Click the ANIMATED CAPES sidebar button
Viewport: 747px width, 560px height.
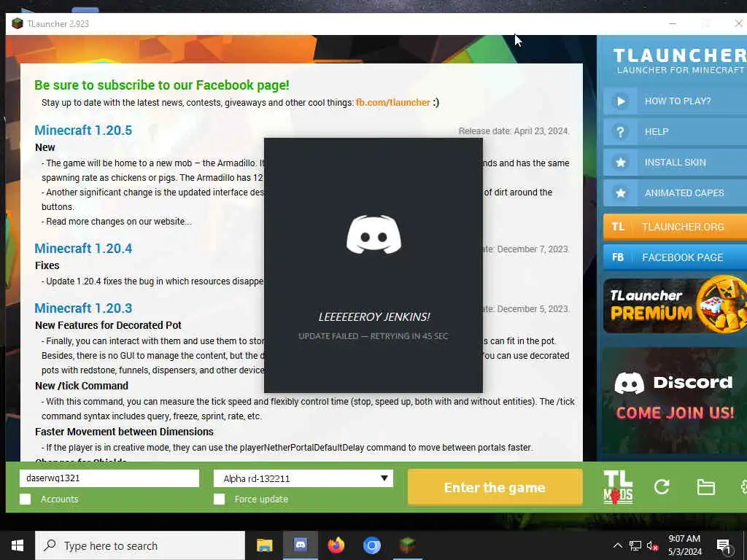(x=675, y=192)
